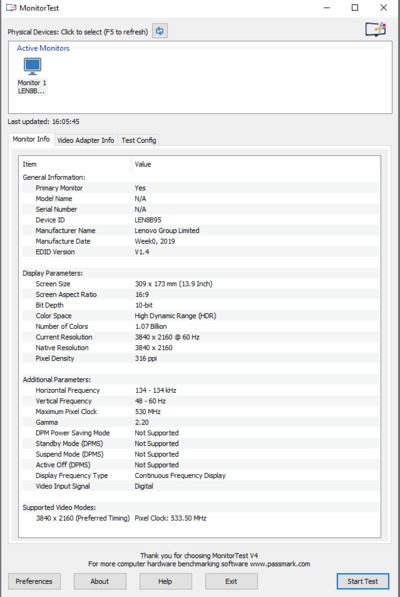Click the refresh devices icon
Screen dimensions: 400x597
click(160, 31)
